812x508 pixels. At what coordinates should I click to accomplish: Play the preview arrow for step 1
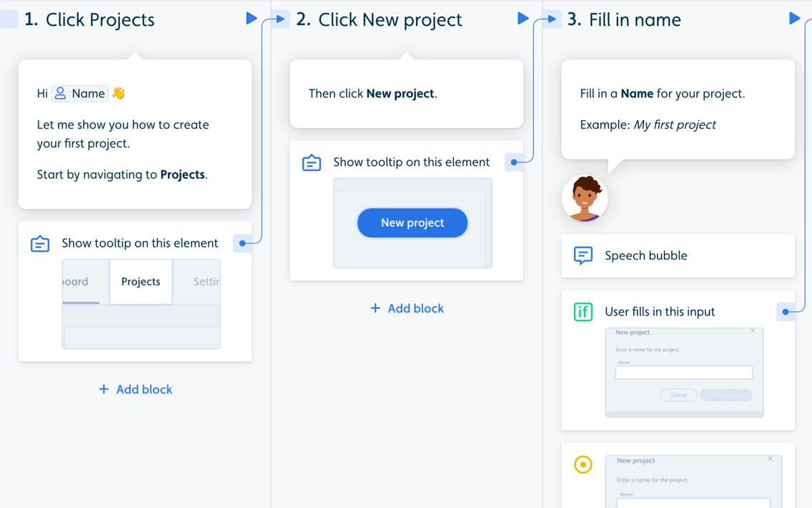click(251, 19)
